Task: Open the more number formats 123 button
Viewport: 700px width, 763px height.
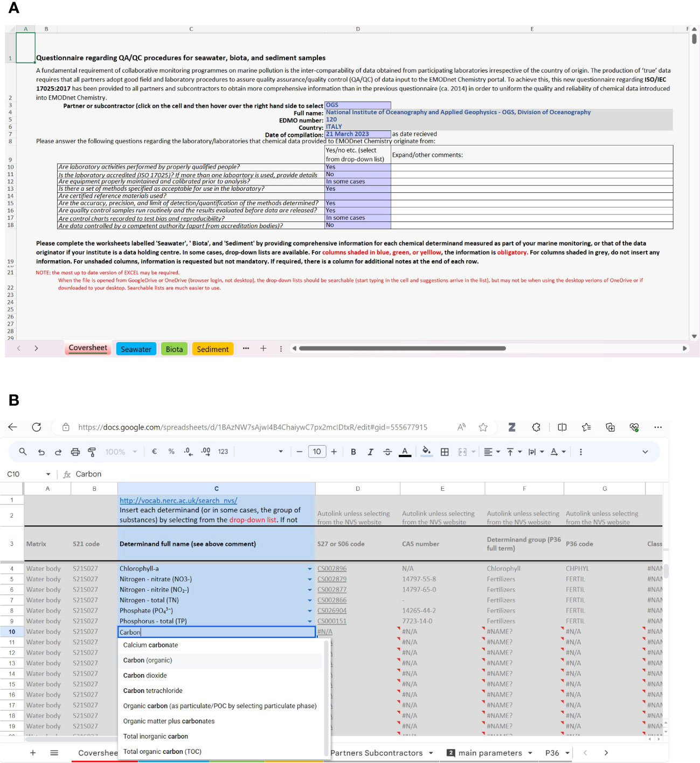Action: (223, 452)
